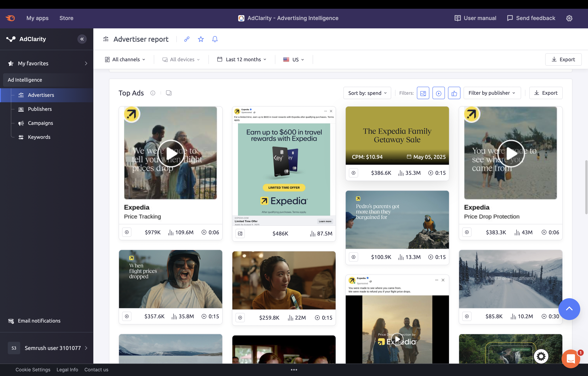Screen dimensions: 588x376
Task: Toggle the image ads filter
Action: (x=423, y=93)
